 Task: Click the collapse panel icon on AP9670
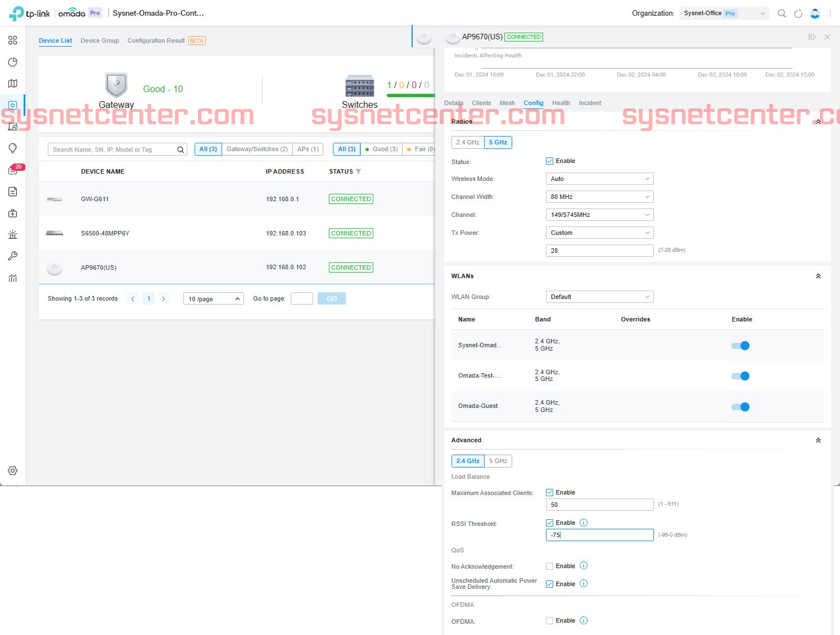pos(812,37)
